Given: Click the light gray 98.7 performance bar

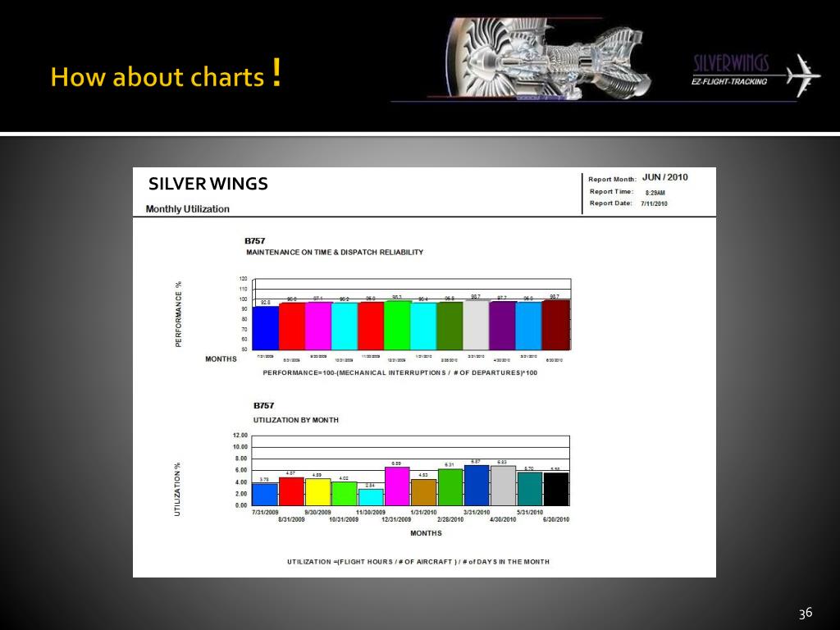Looking at the screenshot, I should [476, 325].
